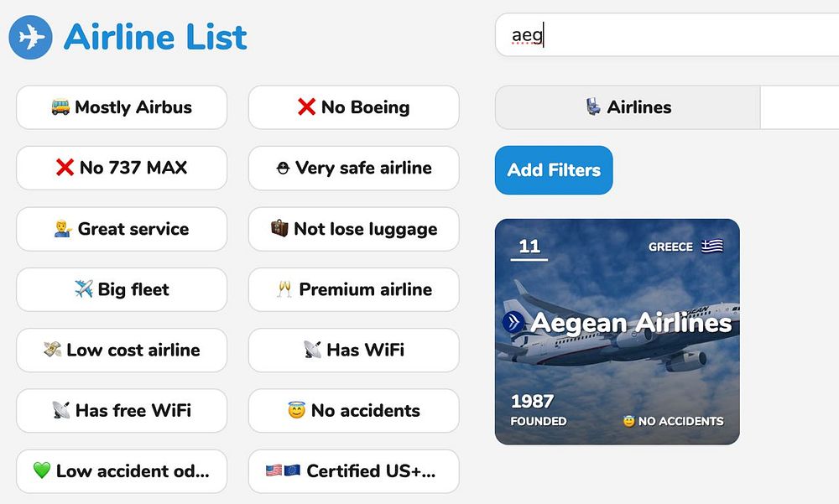Image resolution: width=839 pixels, height=504 pixels.
Task: Enable the Low cost airline filter
Action: pyautogui.click(x=122, y=350)
